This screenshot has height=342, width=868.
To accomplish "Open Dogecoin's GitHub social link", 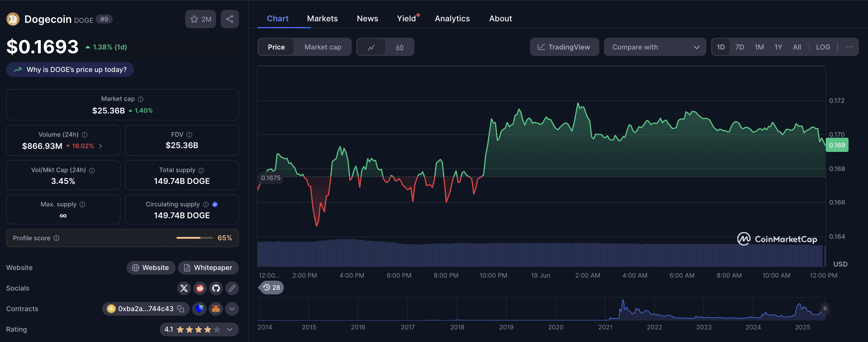I will tap(216, 288).
